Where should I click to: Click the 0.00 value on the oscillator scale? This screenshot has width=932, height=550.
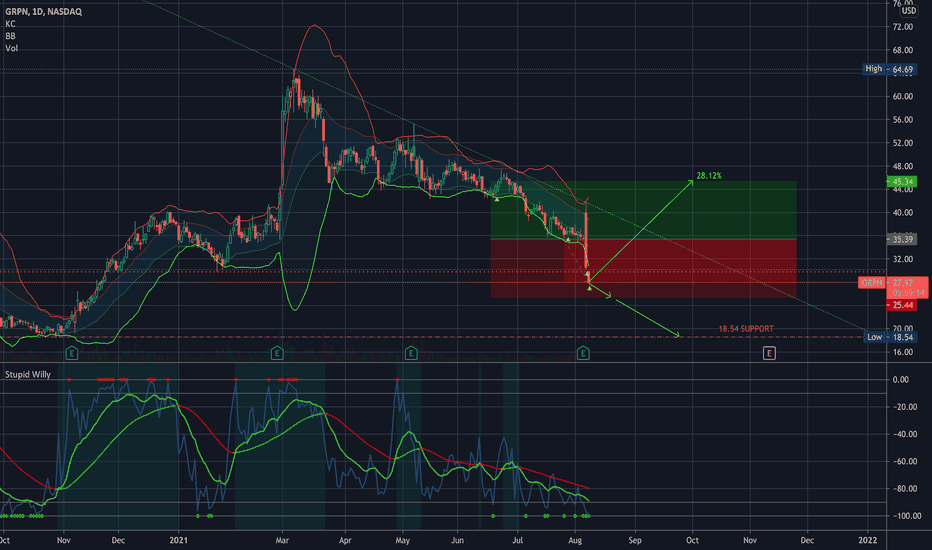[x=900, y=379]
